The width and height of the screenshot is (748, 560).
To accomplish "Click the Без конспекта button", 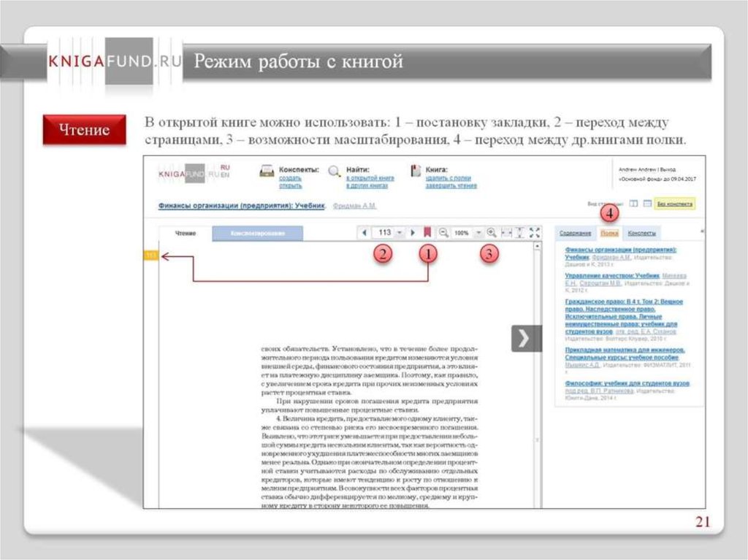I will point(674,204).
